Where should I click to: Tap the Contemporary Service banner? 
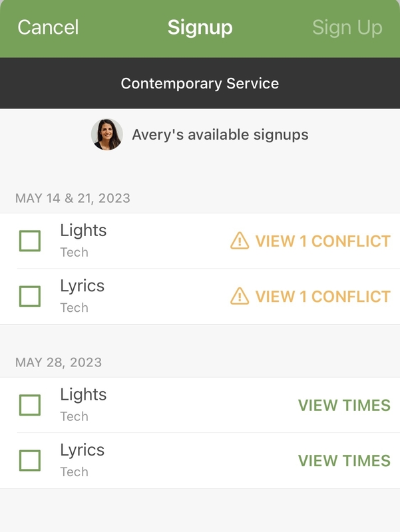coord(200,84)
